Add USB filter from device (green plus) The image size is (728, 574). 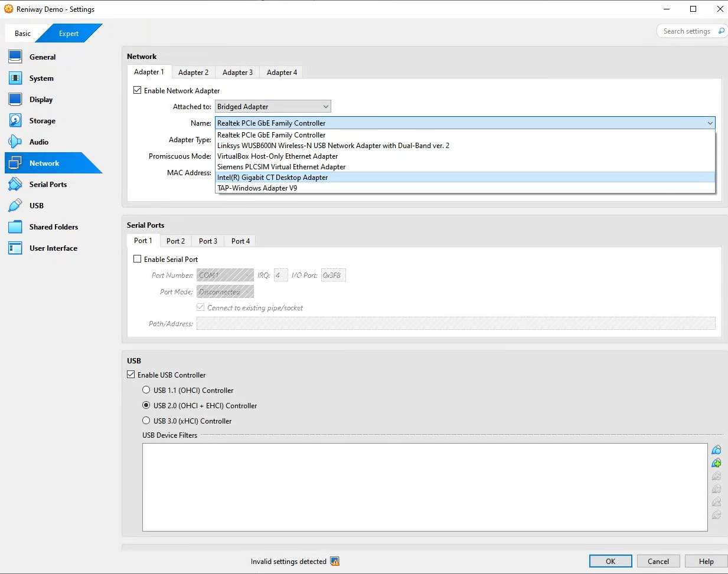(x=716, y=463)
